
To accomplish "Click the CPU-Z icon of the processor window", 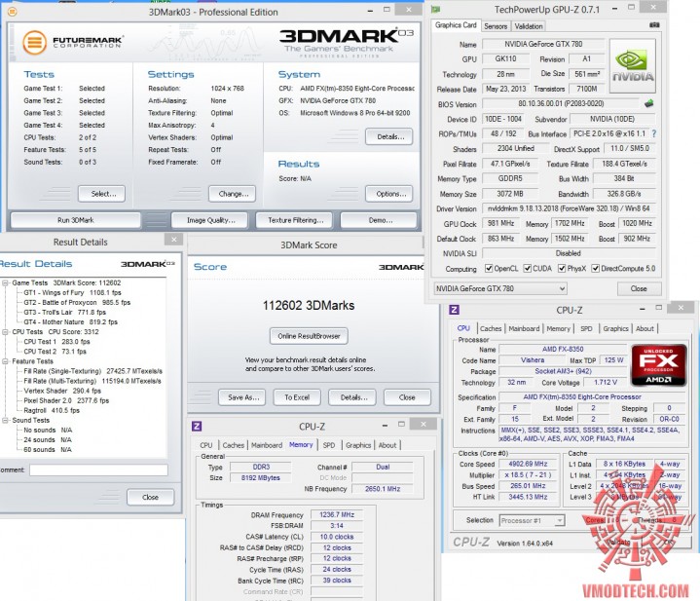I will coord(454,310).
